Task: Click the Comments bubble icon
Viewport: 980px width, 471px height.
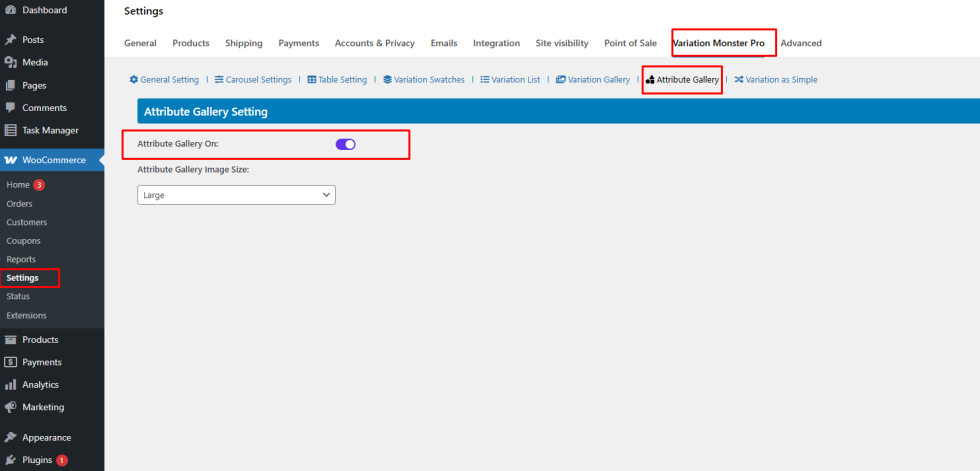Action: tap(10, 107)
